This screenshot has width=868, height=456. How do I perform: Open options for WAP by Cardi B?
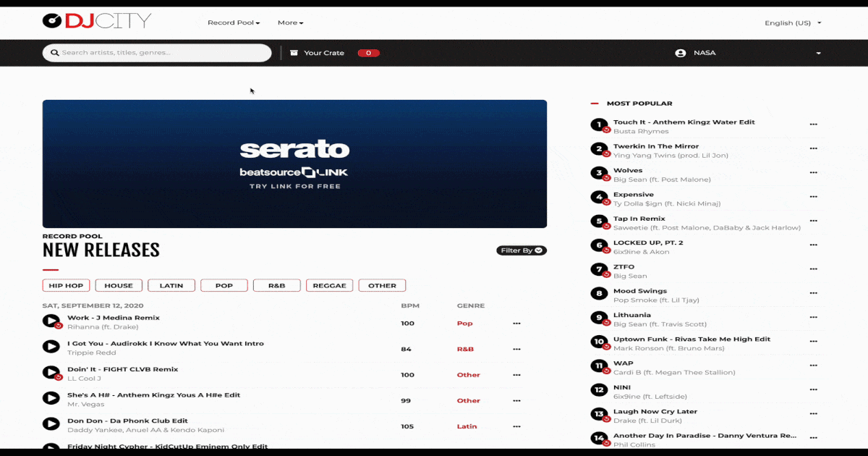tap(813, 366)
